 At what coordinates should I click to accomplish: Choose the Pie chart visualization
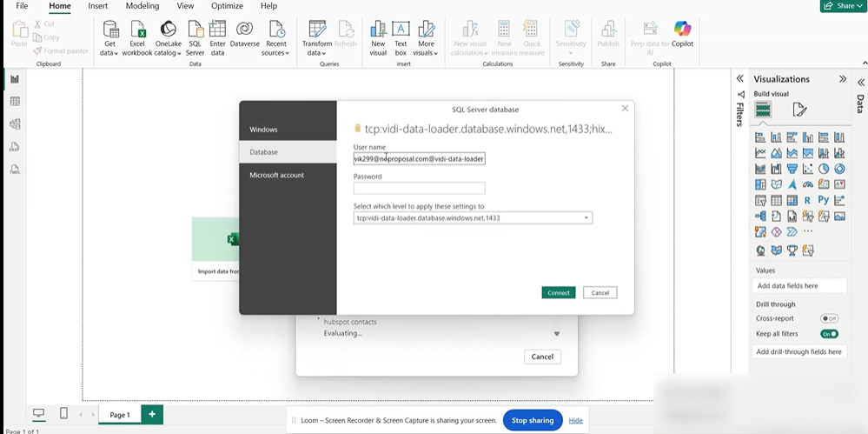pos(824,169)
